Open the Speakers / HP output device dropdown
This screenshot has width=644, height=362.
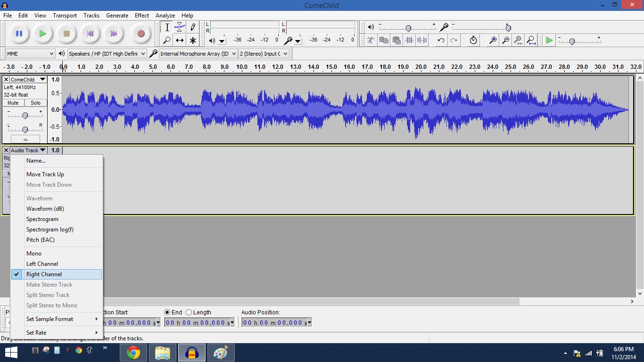tap(107, 54)
